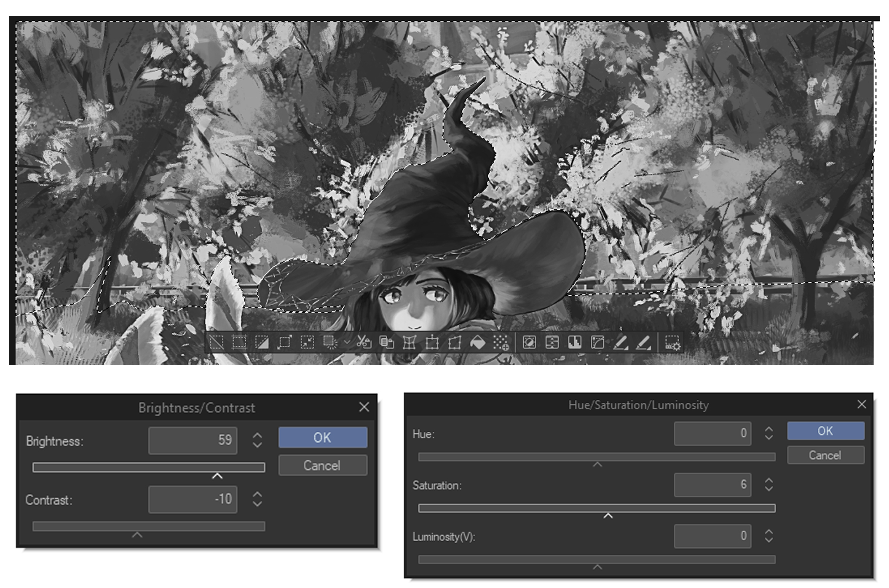Click the Invert selected area icon
The height and width of the screenshot is (588, 889).
[x=262, y=342]
